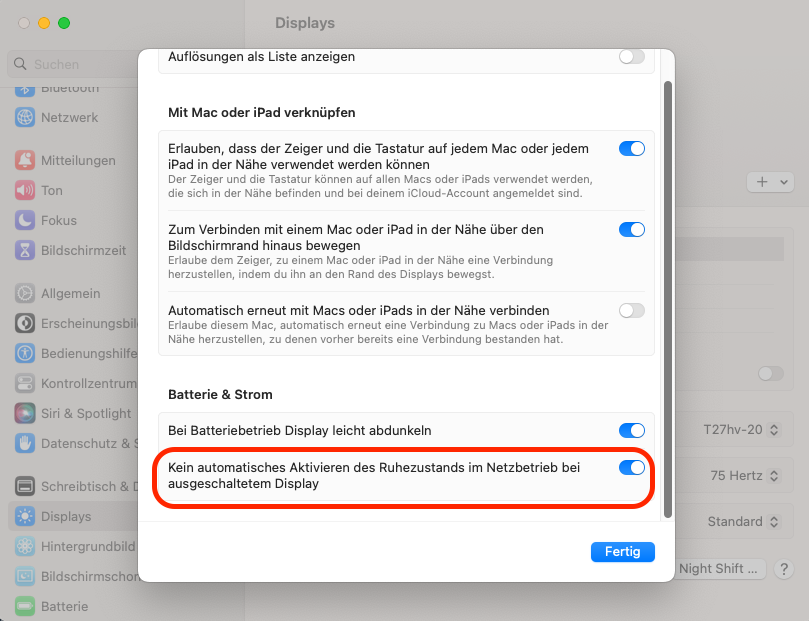Select the Allgemein gear icon
Viewport: 809px width, 621px height.
[25, 293]
